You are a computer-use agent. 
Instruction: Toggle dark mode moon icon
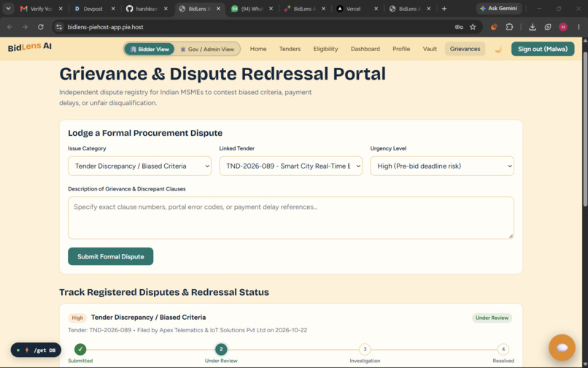tap(498, 49)
